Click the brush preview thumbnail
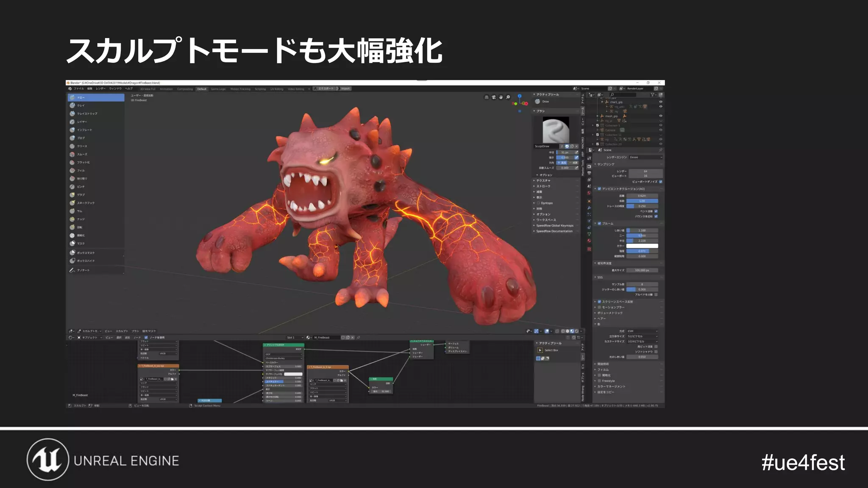This screenshot has height=488, width=868. pyautogui.click(x=556, y=130)
